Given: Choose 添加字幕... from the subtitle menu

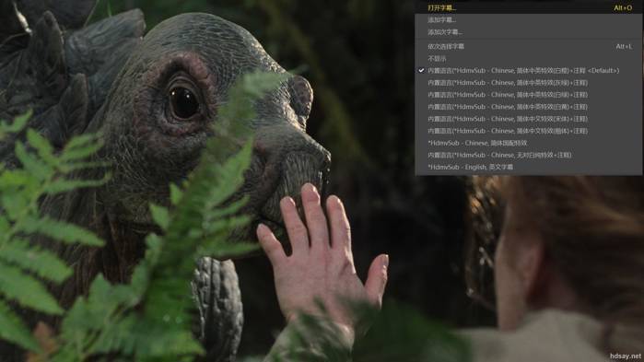Looking at the screenshot, I should pyautogui.click(x=529, y=19).
